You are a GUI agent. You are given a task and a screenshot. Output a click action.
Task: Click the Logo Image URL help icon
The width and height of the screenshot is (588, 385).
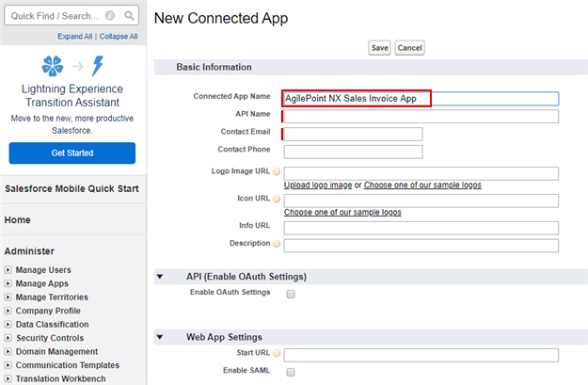tap(277, 171)
